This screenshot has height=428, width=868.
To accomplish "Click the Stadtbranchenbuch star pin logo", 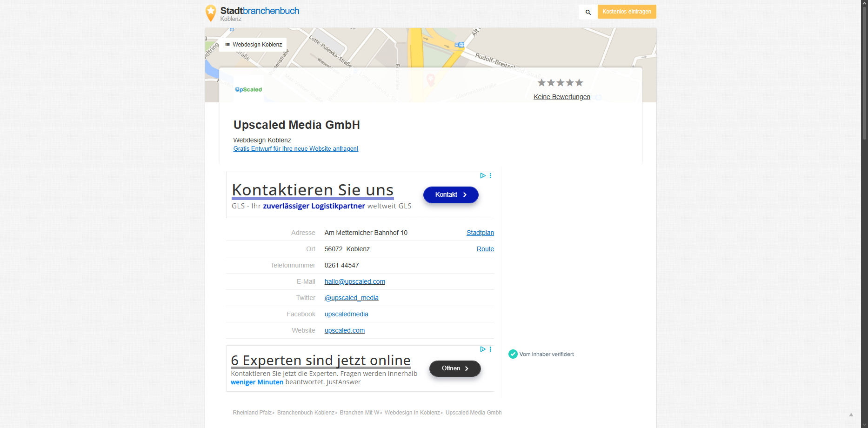I will tap(211, 13).
